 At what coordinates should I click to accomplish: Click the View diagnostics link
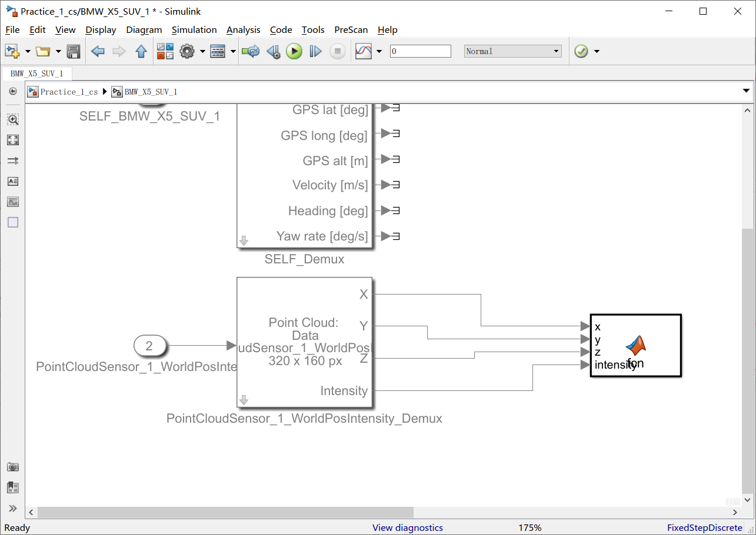pos(408,527)
